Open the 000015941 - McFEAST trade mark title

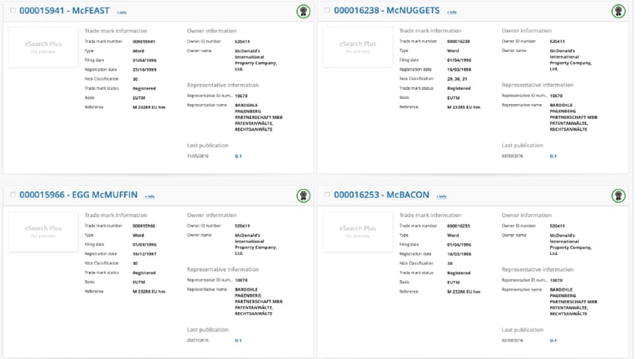65,11
